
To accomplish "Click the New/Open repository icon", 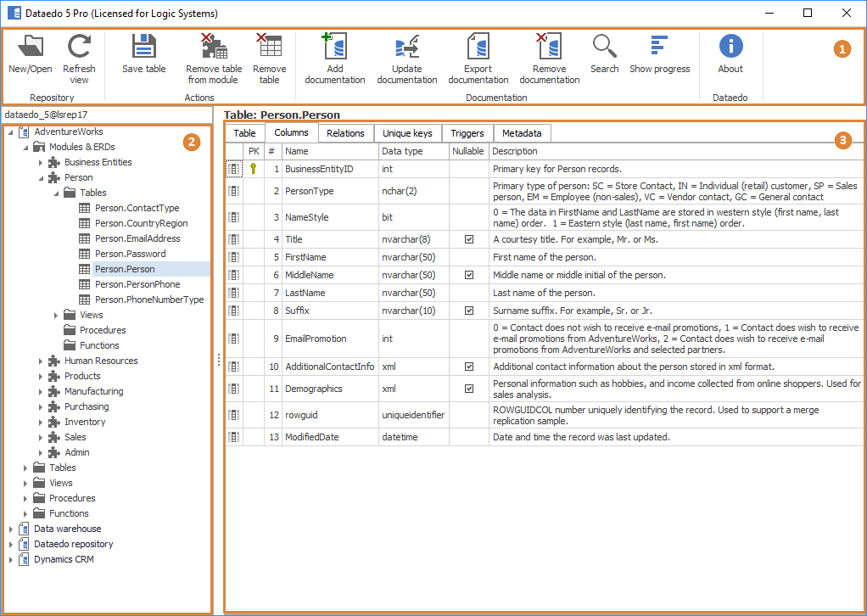I will pyautogui.click(x=31, y=48).
